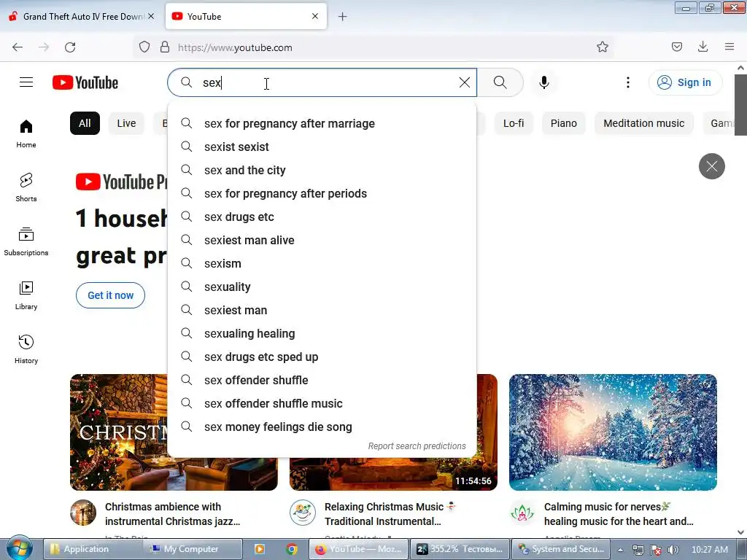Screen dimensions: 747x560
Task: Click the page scrollbar up arrow
Action: pyautogui.click(x=740, y=68)
